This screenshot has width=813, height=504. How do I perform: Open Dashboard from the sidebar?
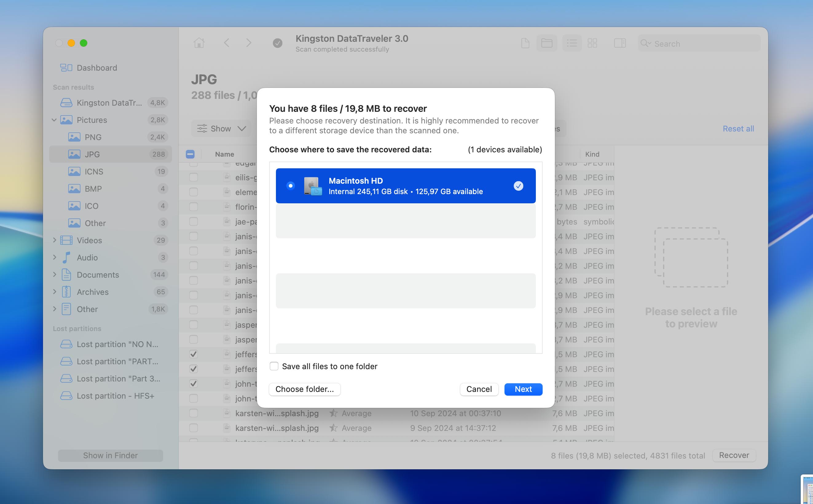click(x=97, y=68)
